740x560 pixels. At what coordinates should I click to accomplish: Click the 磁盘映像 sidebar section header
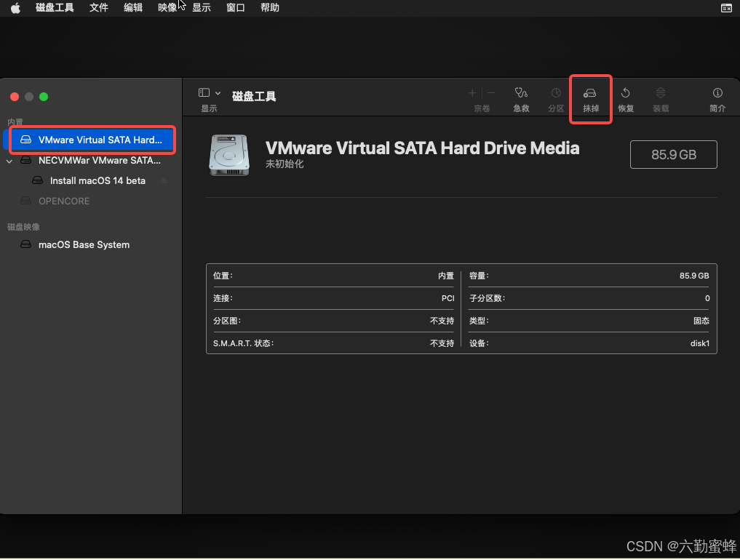point(23,227)
